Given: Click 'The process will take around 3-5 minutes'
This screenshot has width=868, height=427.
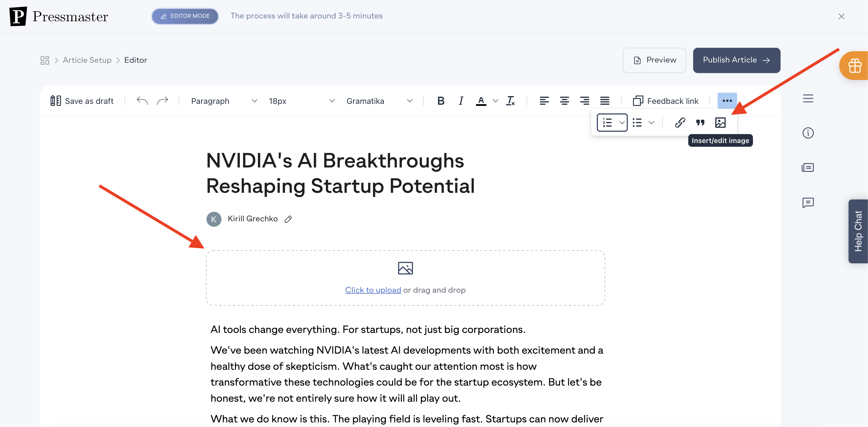Looking at the screenshot, I should click(307, 16).
